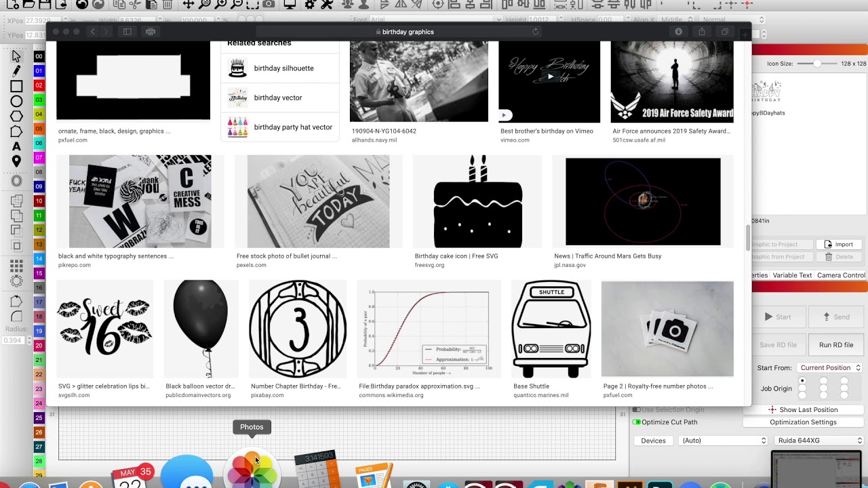Open the Black balloon vector thumbnail
The height and width of the screenshot is (488, 868).
[x=201, y=329]
